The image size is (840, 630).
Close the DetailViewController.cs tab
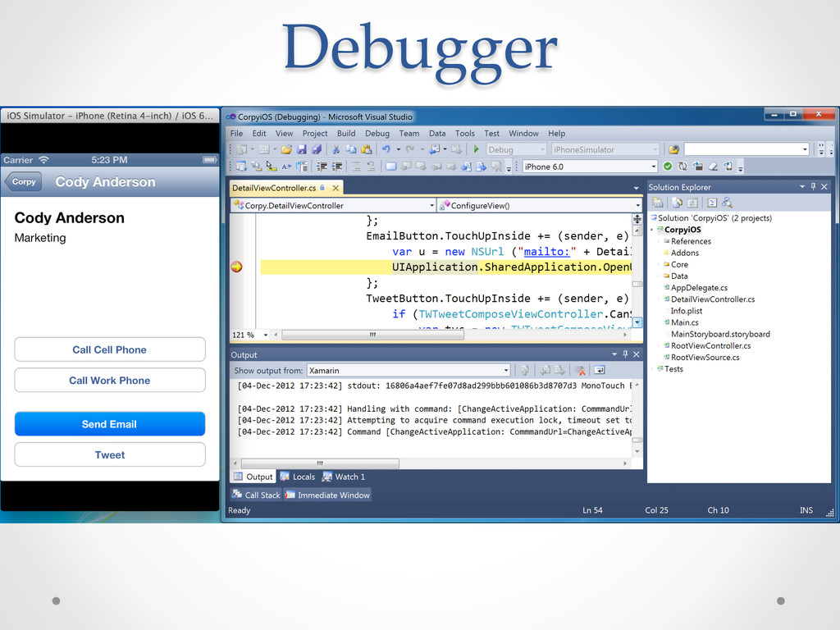336,188
